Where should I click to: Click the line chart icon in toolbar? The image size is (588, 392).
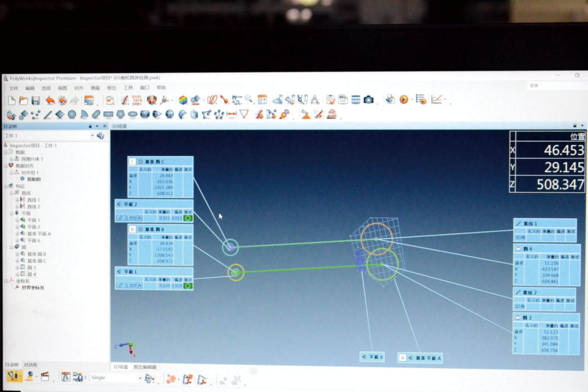437,100
